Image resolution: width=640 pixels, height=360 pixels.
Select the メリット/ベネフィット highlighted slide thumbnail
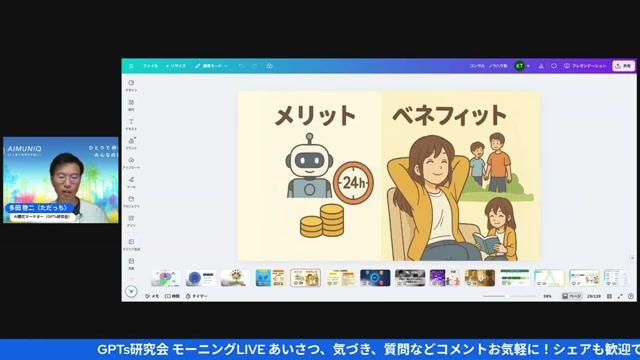coord(305,278)
